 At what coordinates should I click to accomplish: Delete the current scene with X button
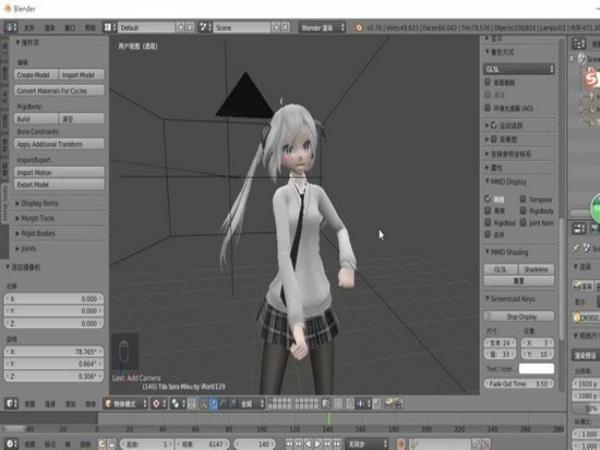285,28
